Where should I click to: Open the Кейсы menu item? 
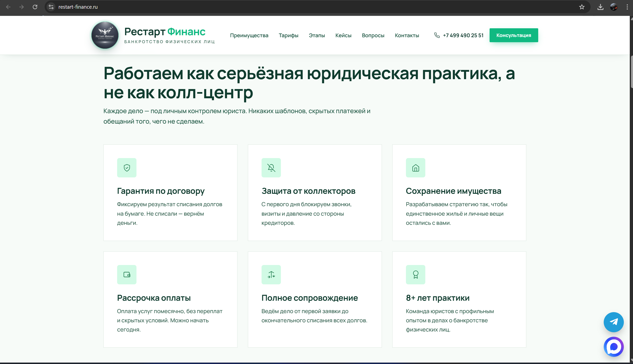343,35
